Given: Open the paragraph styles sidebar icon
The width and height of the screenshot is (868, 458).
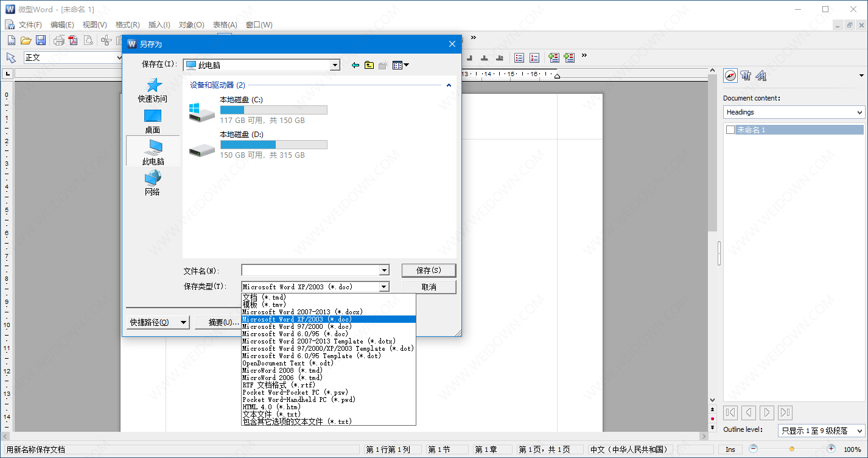Looking at the screenshot, I should click(746, 76).
